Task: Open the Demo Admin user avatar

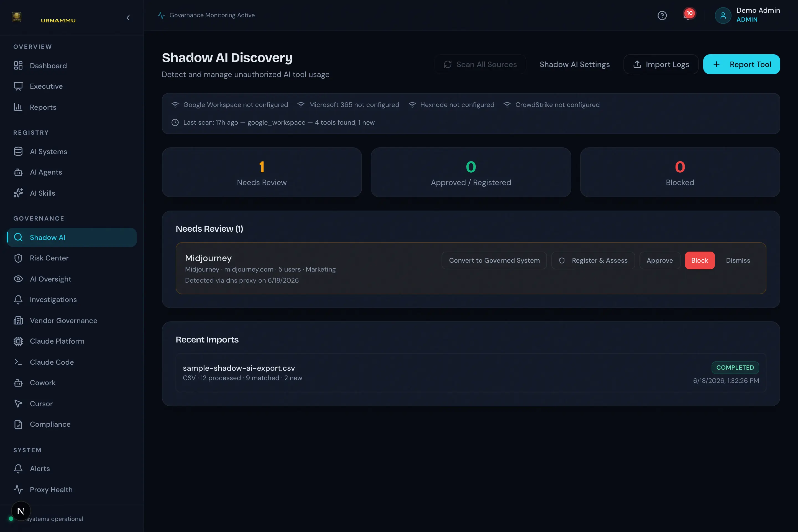Action: 723,16
